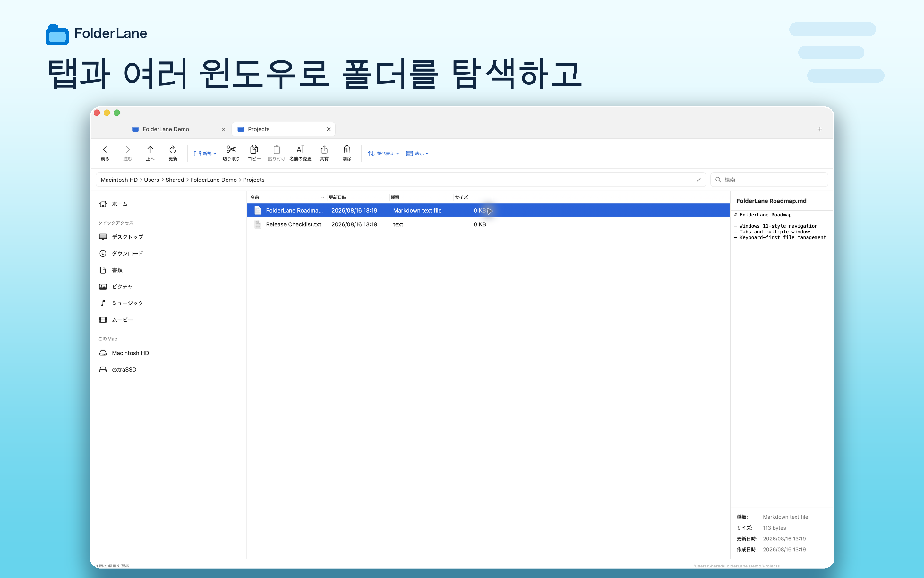Rename the file with 名前の変更 icon
Screen dimensions: 924x578
tap(301, 149)
